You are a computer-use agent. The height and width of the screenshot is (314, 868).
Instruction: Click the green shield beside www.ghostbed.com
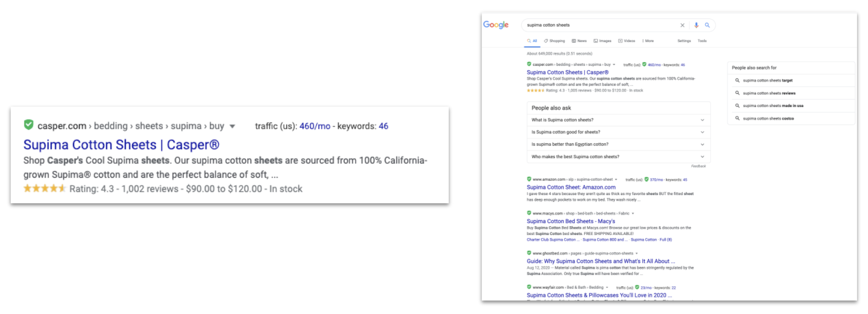coord(529,253)
